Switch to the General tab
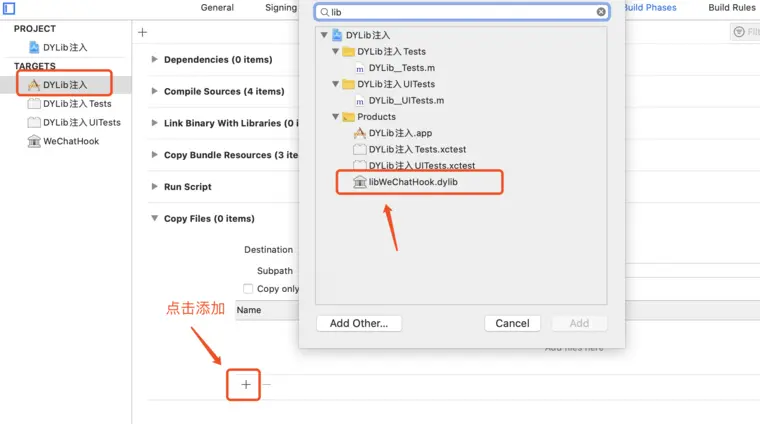This screenshot has width=760, height=424. click(x=217, y=8)
